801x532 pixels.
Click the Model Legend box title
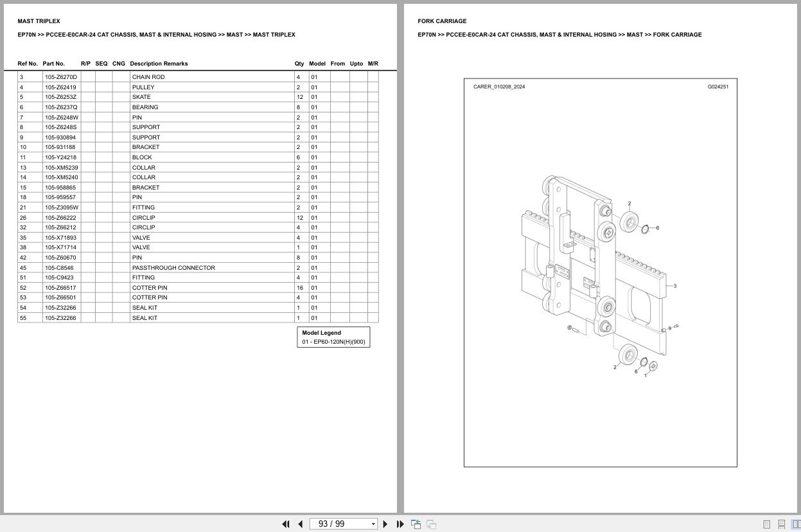pos(322,333)
